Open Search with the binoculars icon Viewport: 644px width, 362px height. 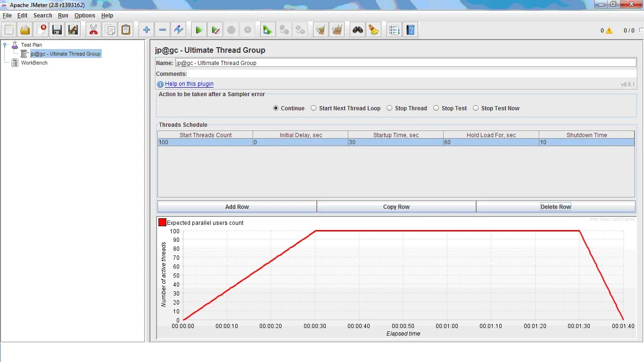click(x=358, y=30)
